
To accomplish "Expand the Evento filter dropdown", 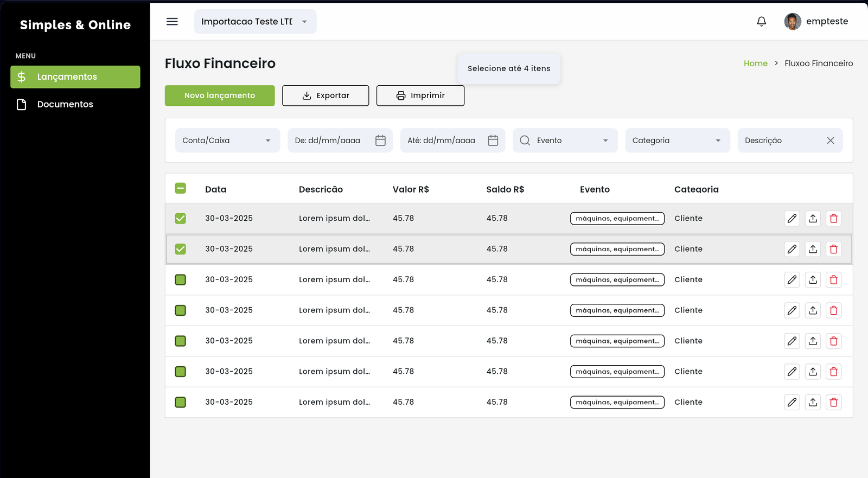I will 565,141.
